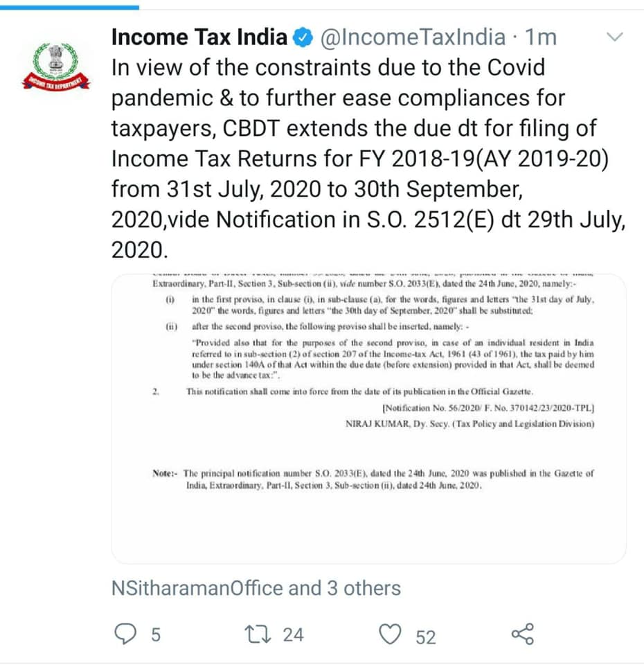The image size is (644, 665).
Task: Click the Notification No. 56/2020 line in image
Action: [x=488, y=408]
